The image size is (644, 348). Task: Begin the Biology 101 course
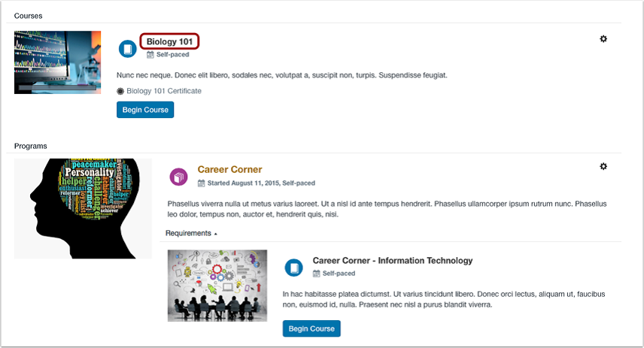[x=145, y=110]
